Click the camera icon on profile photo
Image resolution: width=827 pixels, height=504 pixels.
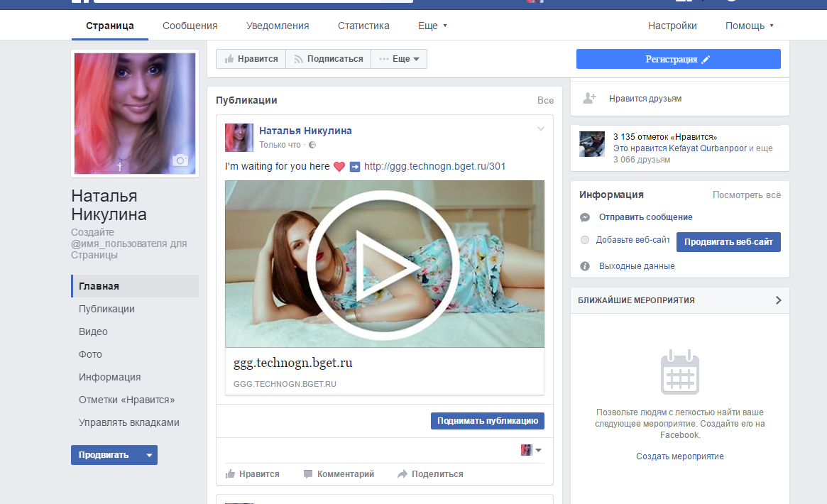pos(180,160)
